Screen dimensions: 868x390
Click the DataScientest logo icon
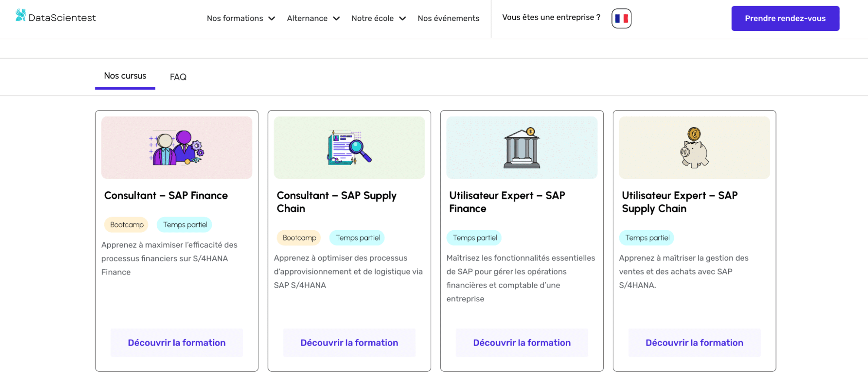(x=20, y=15)
